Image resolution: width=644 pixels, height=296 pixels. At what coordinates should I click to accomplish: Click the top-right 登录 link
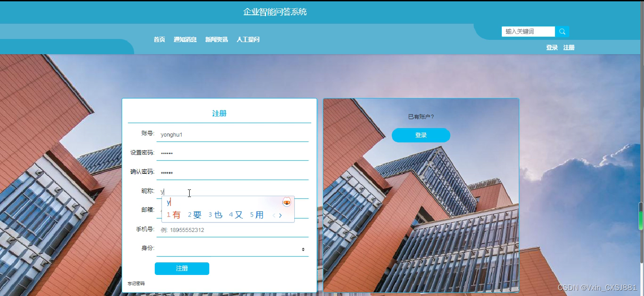coord(551,47)
